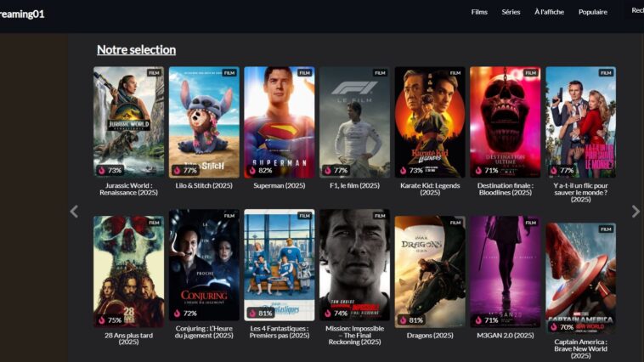Select Populaire in the navigation bar

pos(593,12)
